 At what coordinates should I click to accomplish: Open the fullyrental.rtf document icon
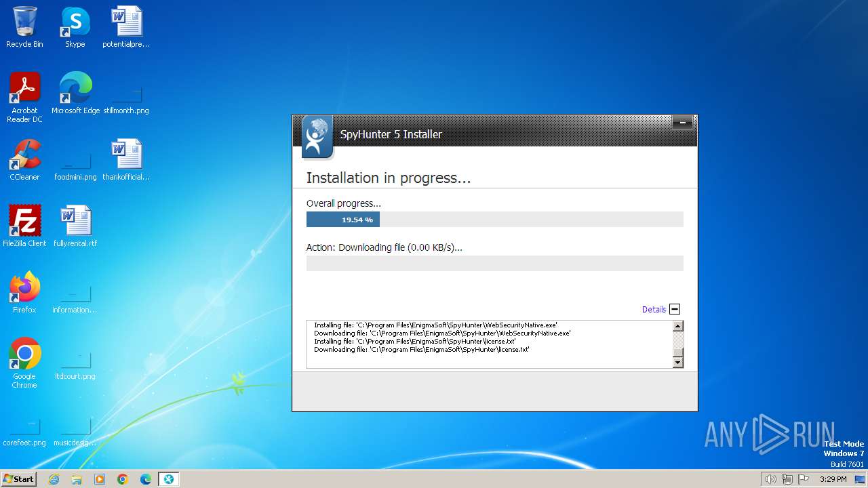coord(75,226)
